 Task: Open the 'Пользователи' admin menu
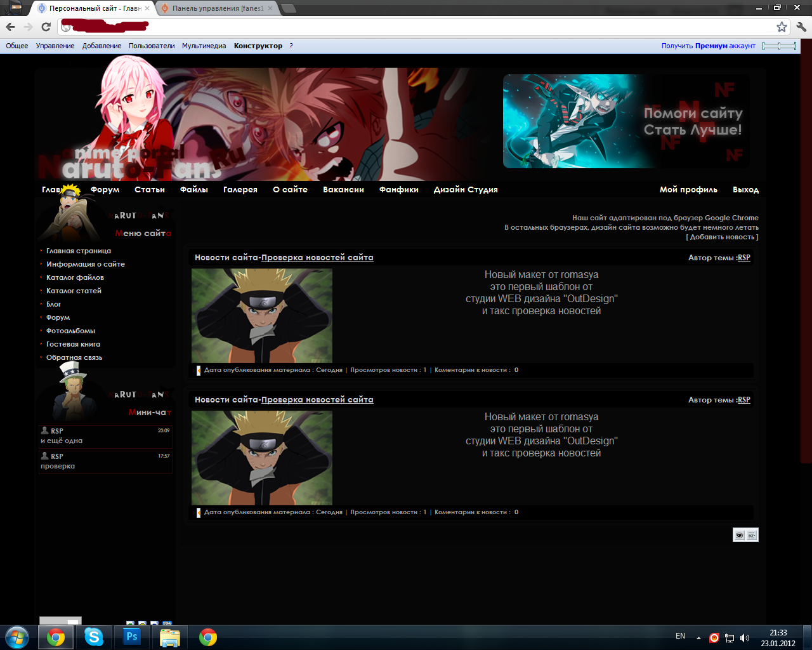point(152,46)
